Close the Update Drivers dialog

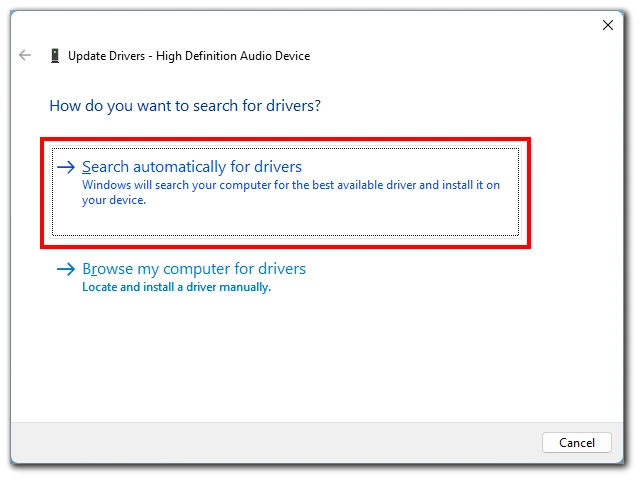coord(608,25)
